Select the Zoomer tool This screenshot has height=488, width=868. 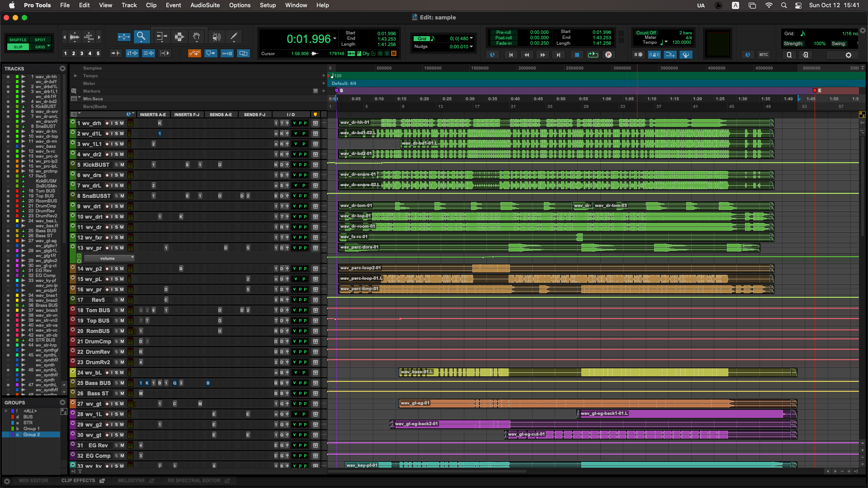[142, 37]
